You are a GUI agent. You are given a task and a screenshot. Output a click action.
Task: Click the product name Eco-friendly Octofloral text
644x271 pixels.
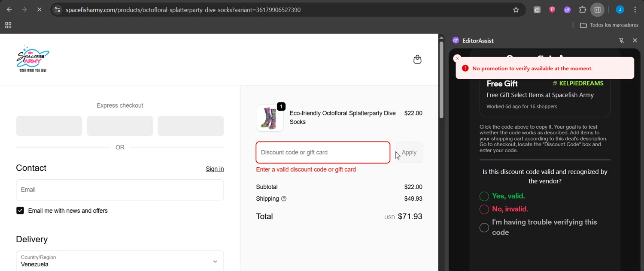pyautogui.click(x=343, y=117)
